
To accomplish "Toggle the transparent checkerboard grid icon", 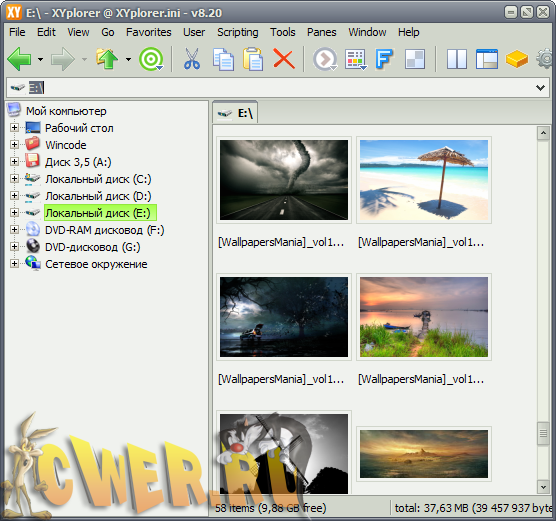I will click(415, 59).
